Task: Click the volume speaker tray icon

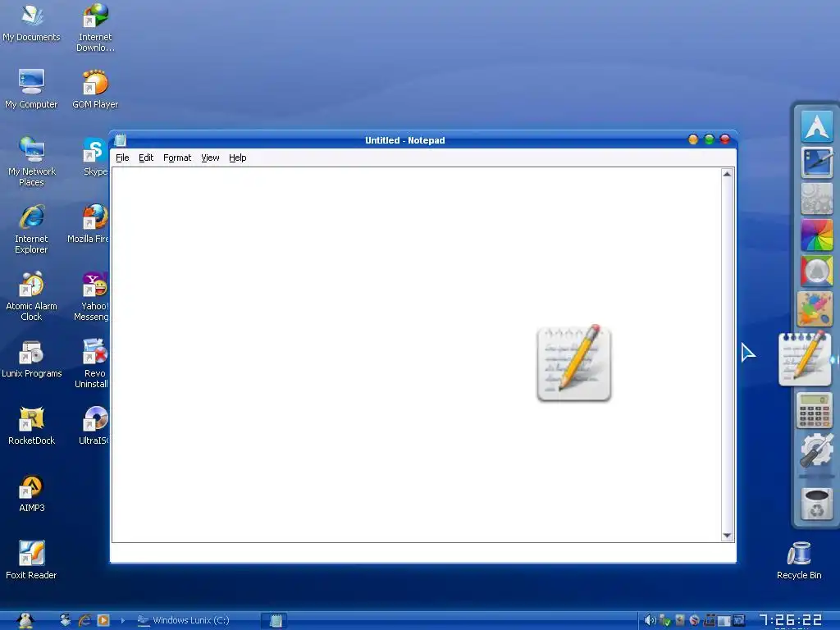Action: [650, 620]
